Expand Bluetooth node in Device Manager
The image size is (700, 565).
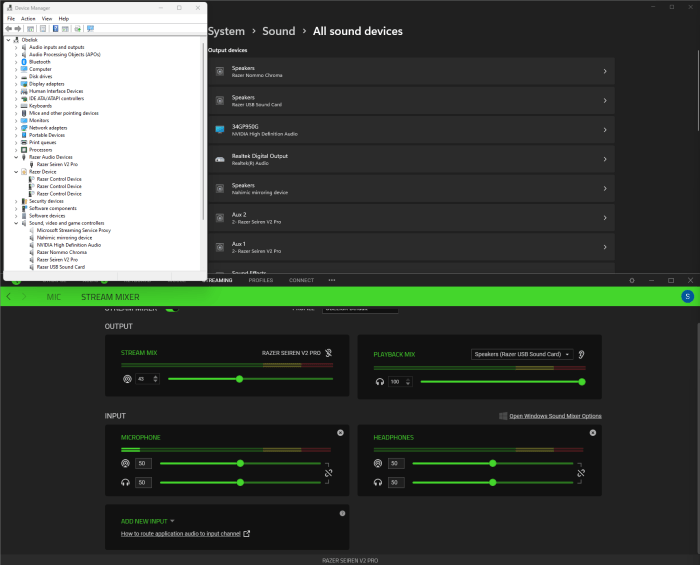(x=16, y=62)
